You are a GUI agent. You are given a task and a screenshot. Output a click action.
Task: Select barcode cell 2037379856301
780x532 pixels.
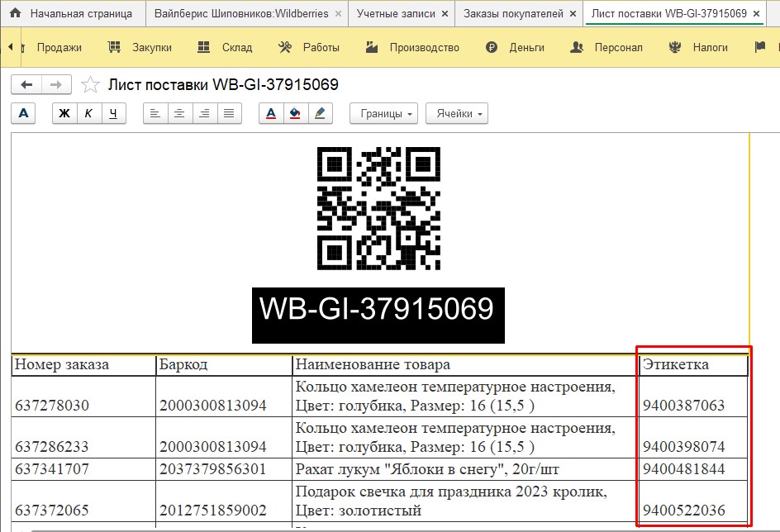pos(224,469)
